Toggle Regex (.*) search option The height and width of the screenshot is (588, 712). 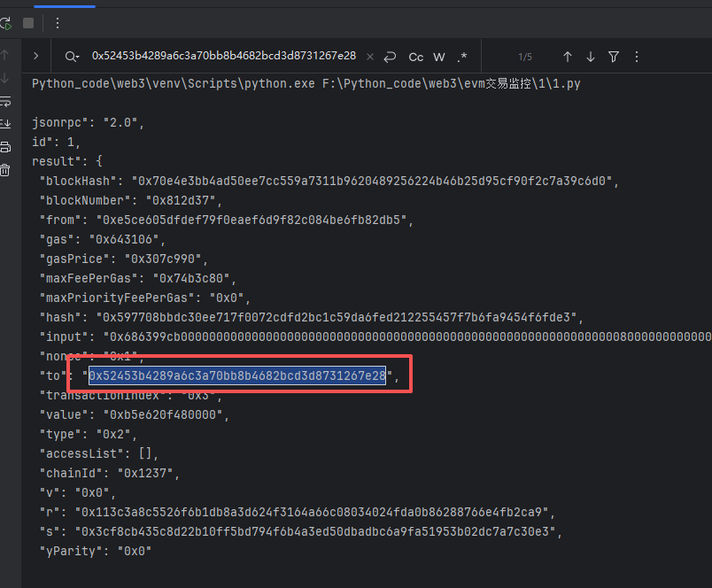(462, 58)
